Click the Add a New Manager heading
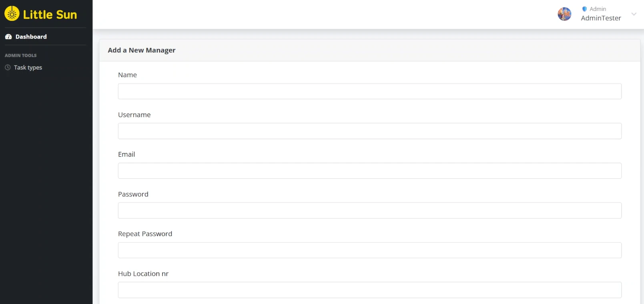The width and height of the screenshot is (644, 304). 142,50
